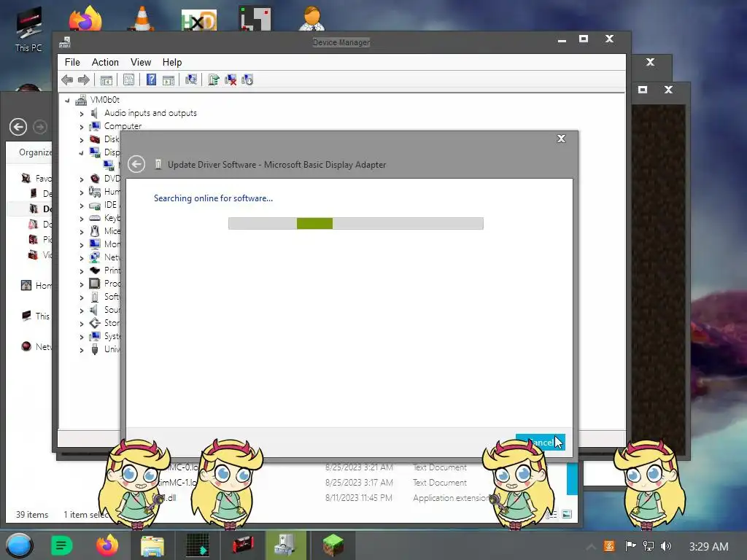This screenshot has height=560, width=747.
Task: Click the Back arrow in Device Manager toolbar
Action: (x=67, y=80)
